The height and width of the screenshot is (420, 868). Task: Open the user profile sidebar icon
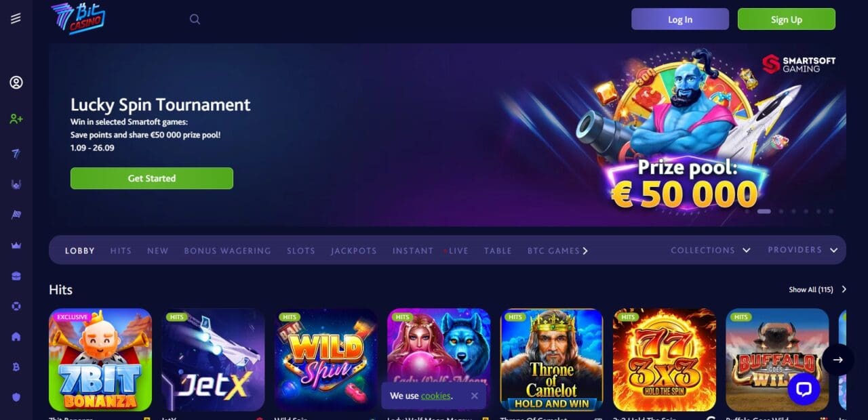click(x=16, y=83)
